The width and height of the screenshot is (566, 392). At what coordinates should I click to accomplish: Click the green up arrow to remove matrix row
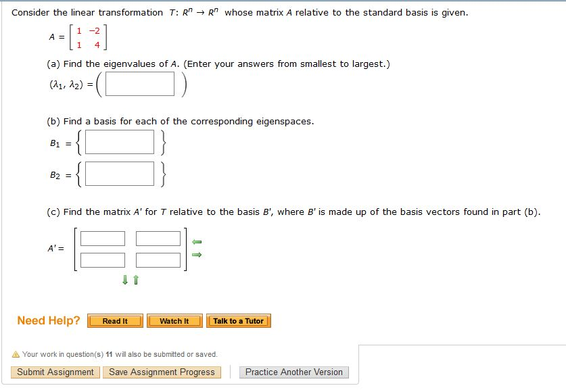(x=134, y=279)
